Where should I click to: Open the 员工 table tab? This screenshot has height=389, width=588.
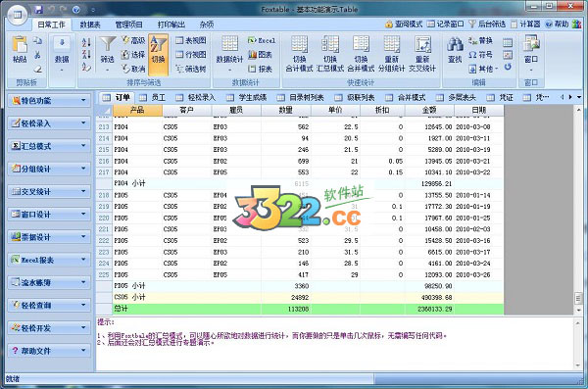(152, 98)
